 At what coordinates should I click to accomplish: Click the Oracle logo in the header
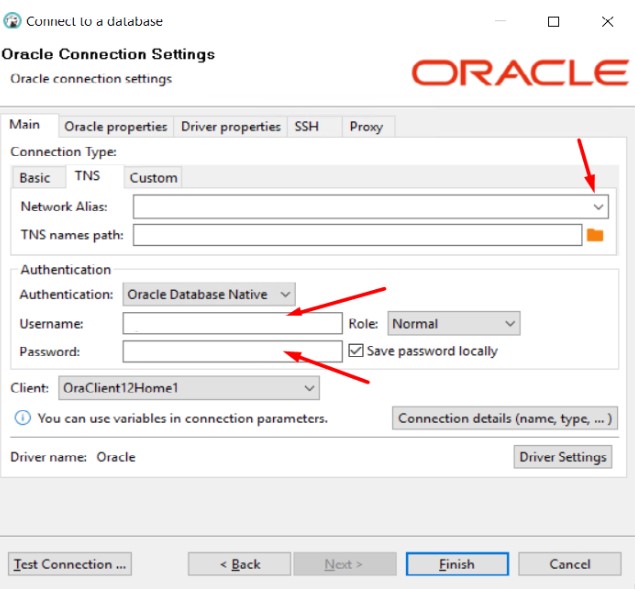[520, 73]
